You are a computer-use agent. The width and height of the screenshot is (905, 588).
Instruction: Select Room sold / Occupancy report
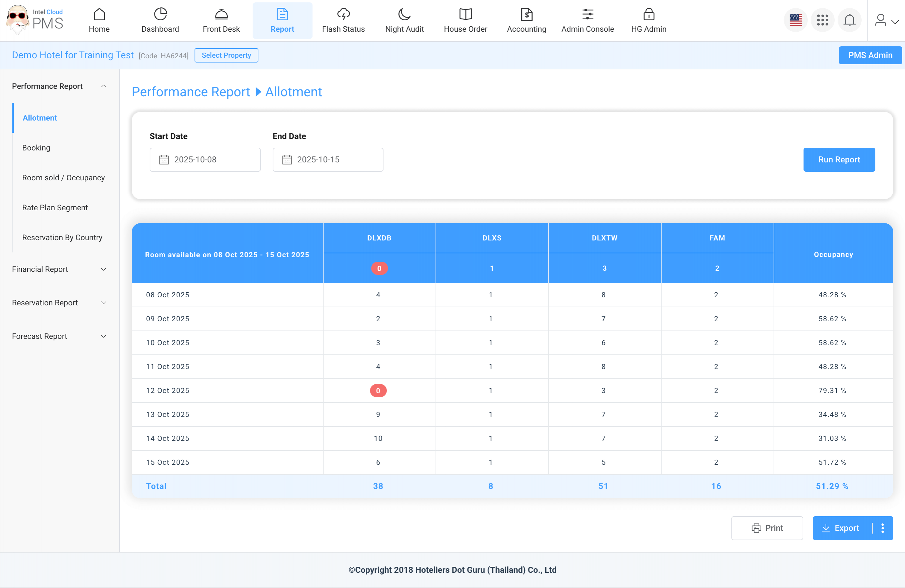pos(63,177)
